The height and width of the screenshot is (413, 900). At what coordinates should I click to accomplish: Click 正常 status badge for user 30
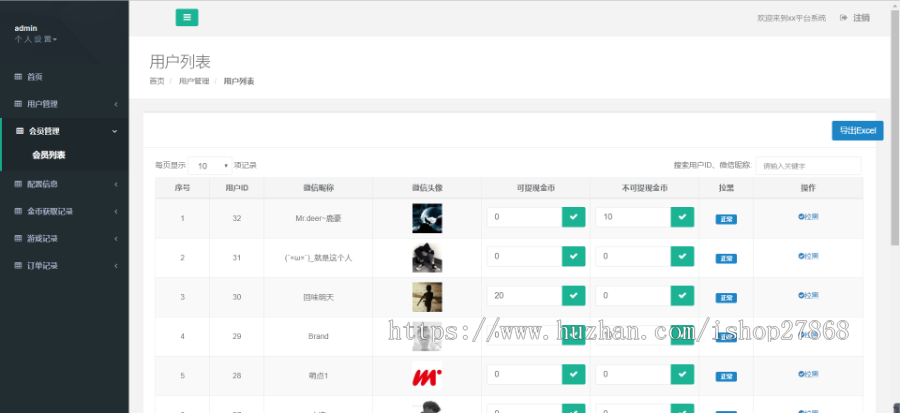(726, 298)
